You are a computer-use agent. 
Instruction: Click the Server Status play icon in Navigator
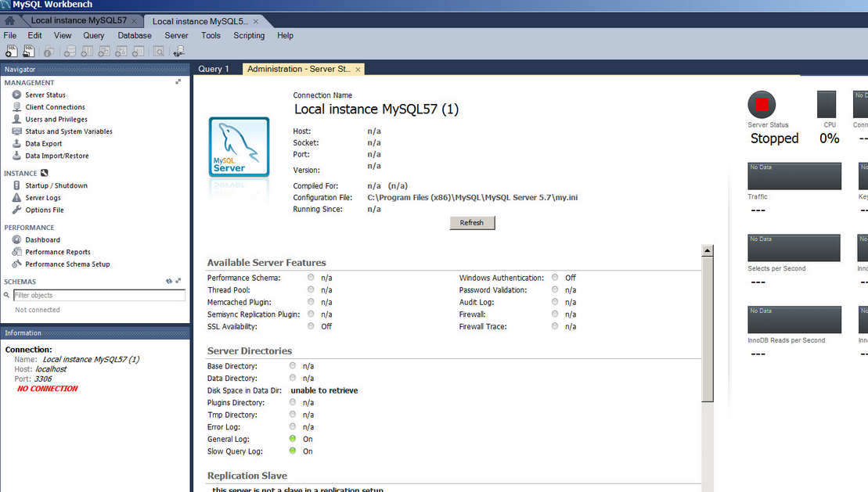(x=16, y=95)
